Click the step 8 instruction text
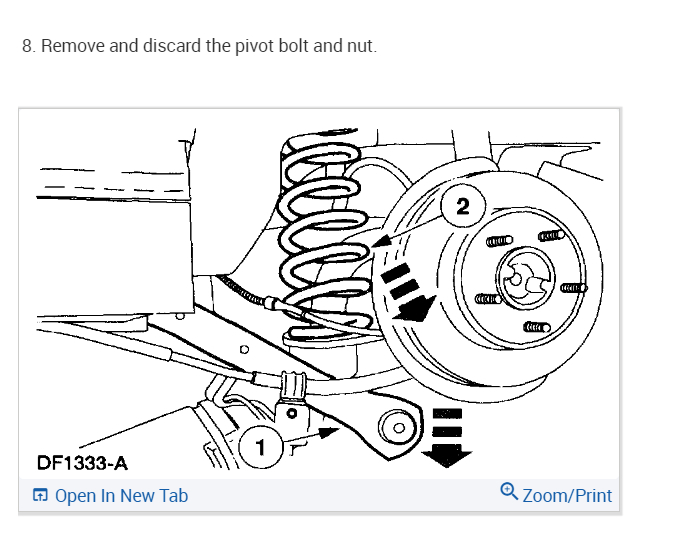 click(200, 45)
